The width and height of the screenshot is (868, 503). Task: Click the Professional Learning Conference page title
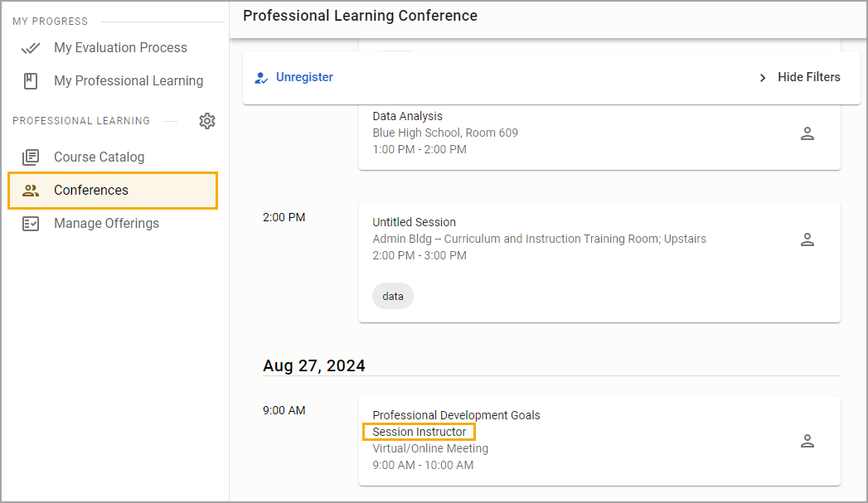(x=360, y=16)
